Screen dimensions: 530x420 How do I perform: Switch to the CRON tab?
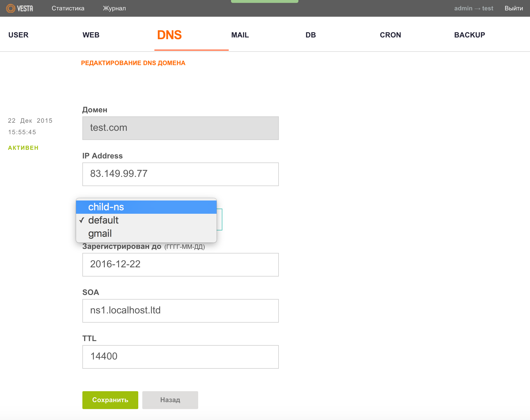(390, 35)
